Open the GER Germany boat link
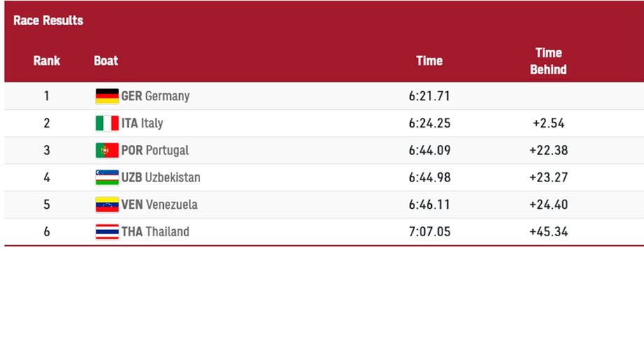The height and width of the screenshot is (363, 644). click(x=155, y=96)
